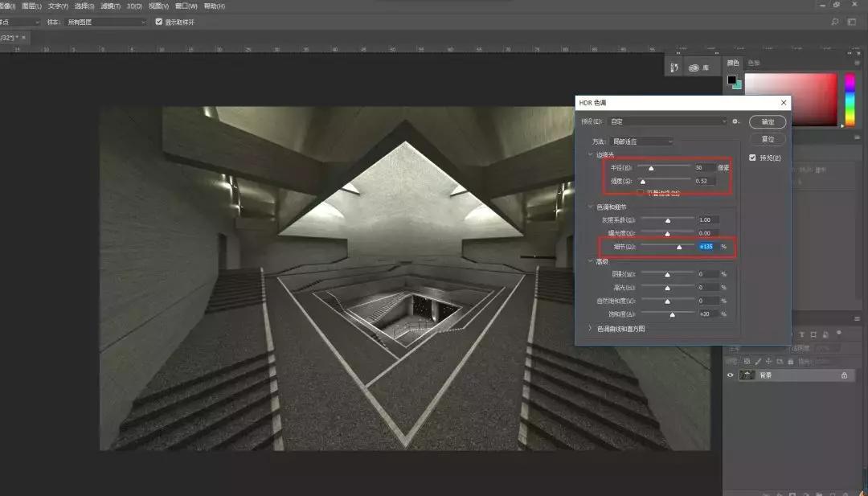Click the search icon in options bar

(835, 23)
